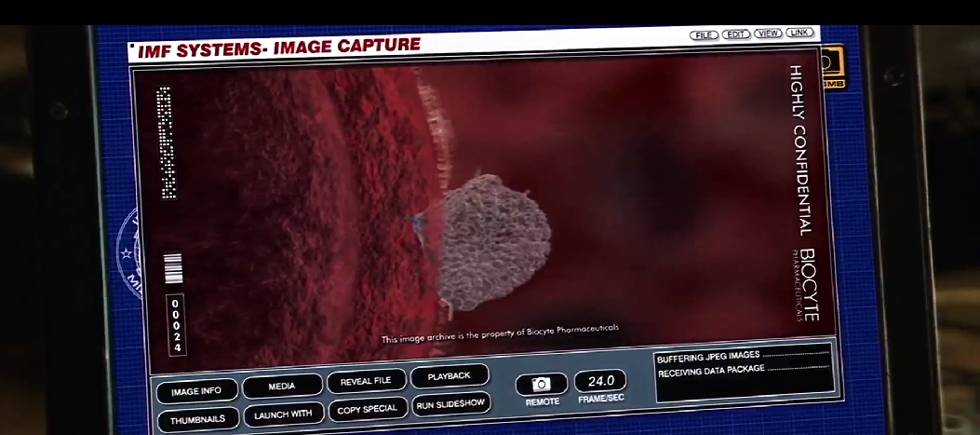Click the FRAME/SEC label

pos(601,399)
